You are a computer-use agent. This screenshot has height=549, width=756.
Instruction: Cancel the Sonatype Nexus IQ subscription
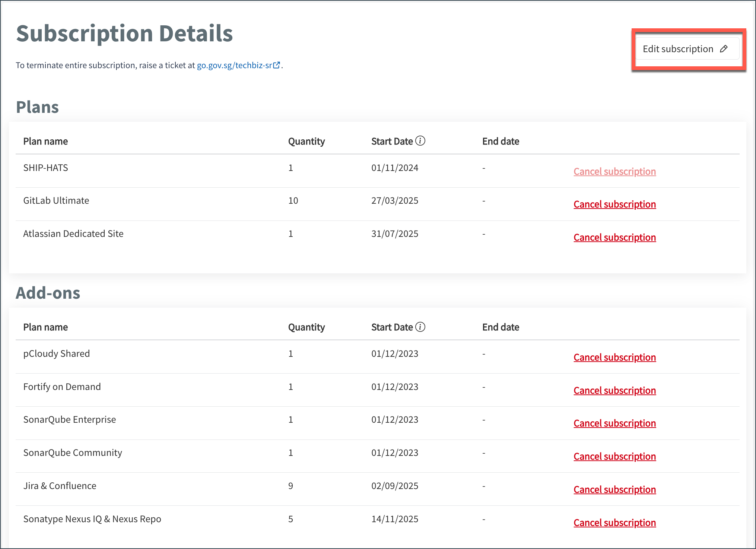point(614,523)
